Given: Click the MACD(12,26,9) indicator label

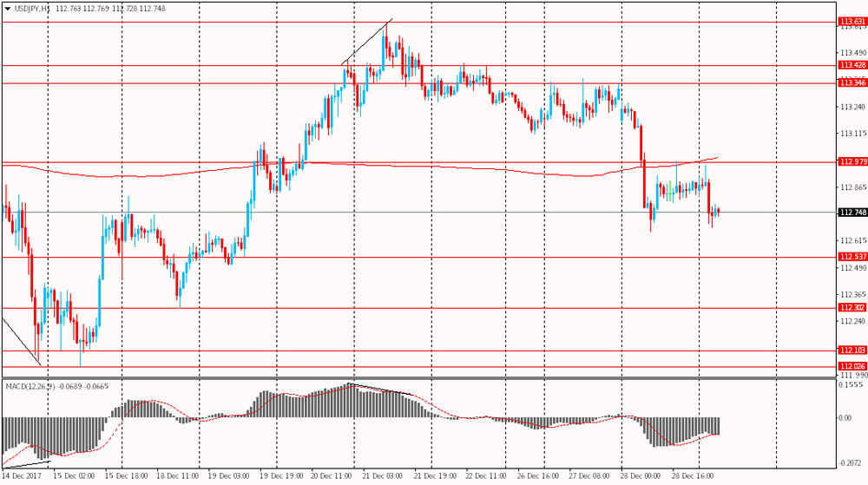Looking at the screenshot, I should (x=30, y=386).
